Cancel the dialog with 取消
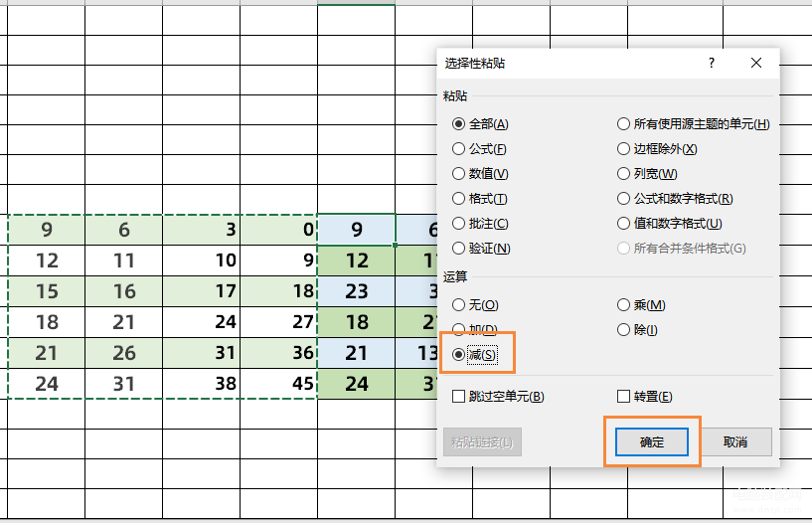This screenshot has width=812, height=523. click(x=735, y=442)
